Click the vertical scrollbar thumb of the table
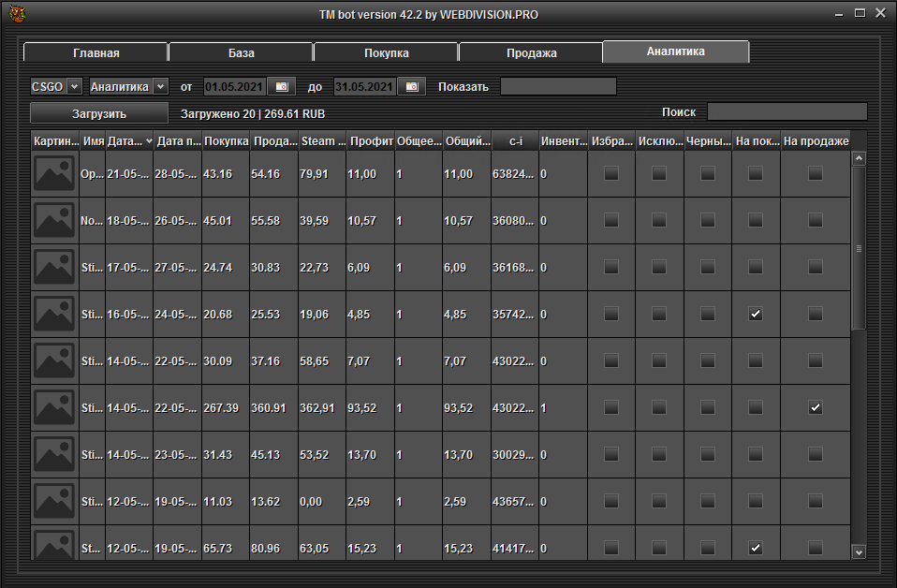Screen dimensions: 897x588 pos(859,248)
